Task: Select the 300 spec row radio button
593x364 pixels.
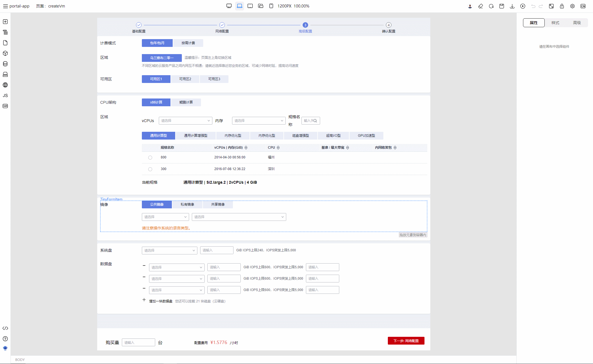Action: tap(150, 168)
